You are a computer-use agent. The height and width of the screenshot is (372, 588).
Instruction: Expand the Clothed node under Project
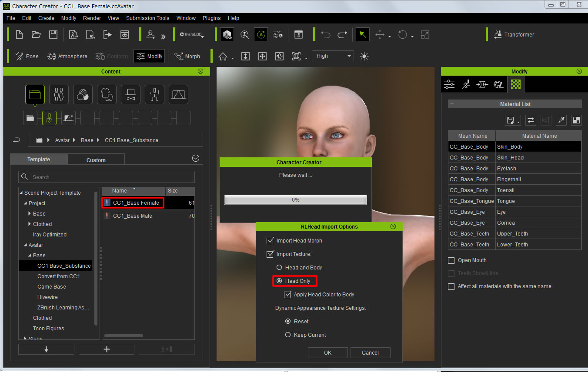[x=30, y=224]
